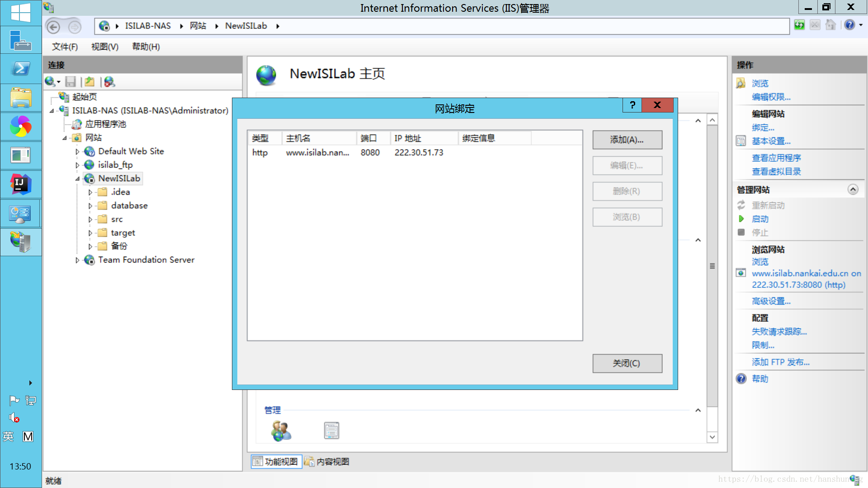The height and width of the screenshot is (488, 868).
Task: Click the network tray icon
Action: (30, 401)
